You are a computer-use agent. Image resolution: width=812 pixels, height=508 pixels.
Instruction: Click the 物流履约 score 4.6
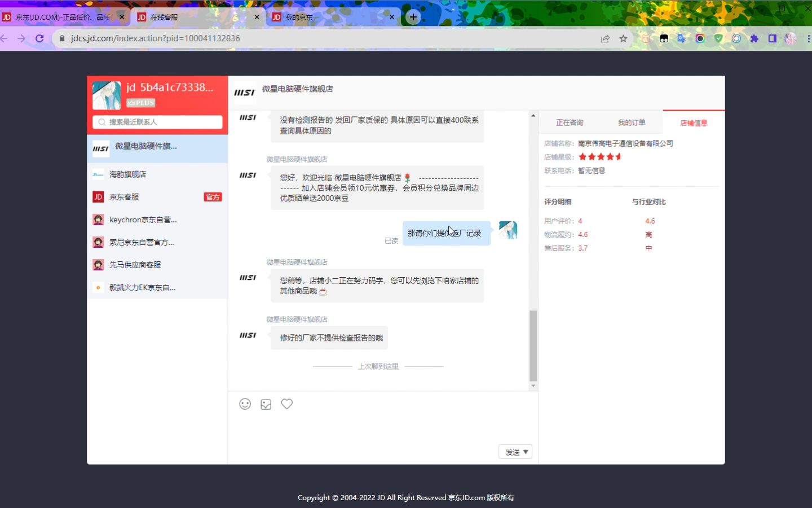pos(582,234)
